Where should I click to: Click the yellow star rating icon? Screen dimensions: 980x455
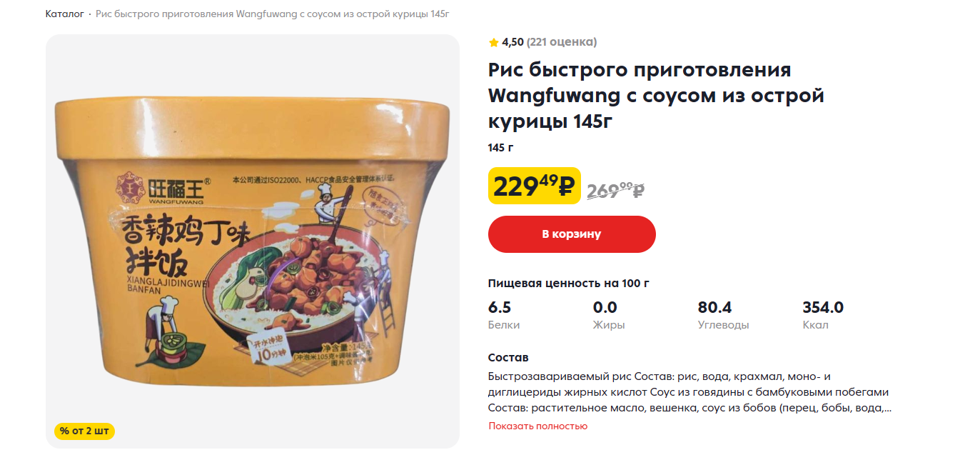pos(493,42)
